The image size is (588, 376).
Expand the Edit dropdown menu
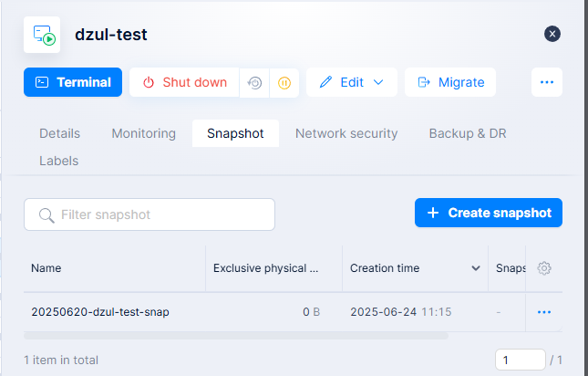coord(351,82)
